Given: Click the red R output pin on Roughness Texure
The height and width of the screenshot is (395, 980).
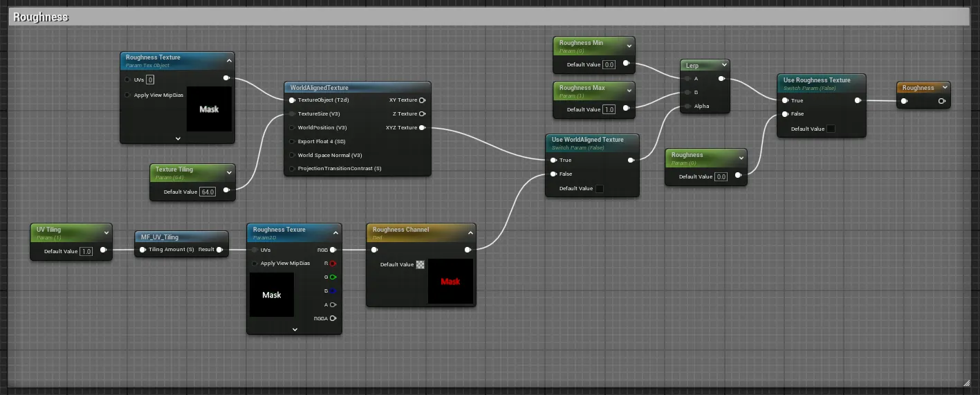Looking at the screenshot, I should click(333, 264).
